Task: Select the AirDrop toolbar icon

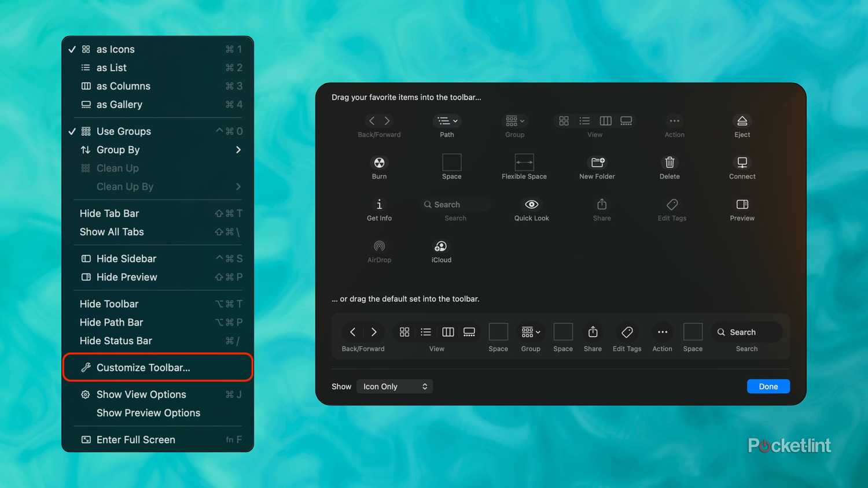Action: (379, 245)
